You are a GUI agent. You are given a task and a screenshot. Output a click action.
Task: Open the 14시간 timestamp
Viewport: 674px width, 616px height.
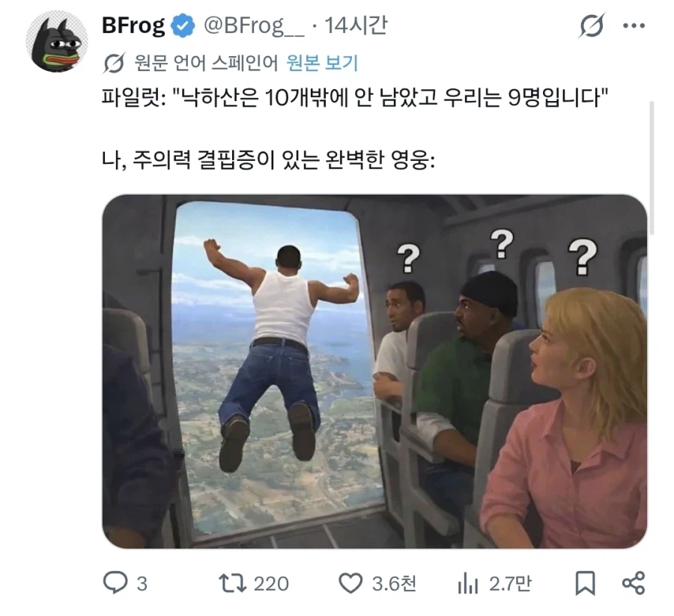(x=356, y=25)
